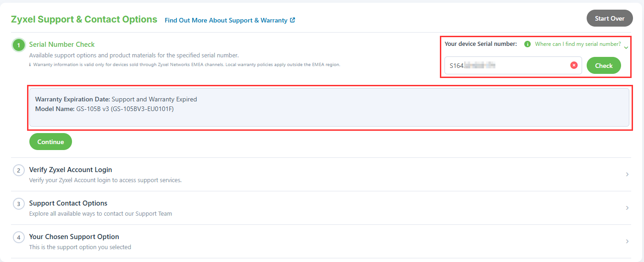
Task: Click the external link icon beside Warranty
Action: click(x=293, y=20)
